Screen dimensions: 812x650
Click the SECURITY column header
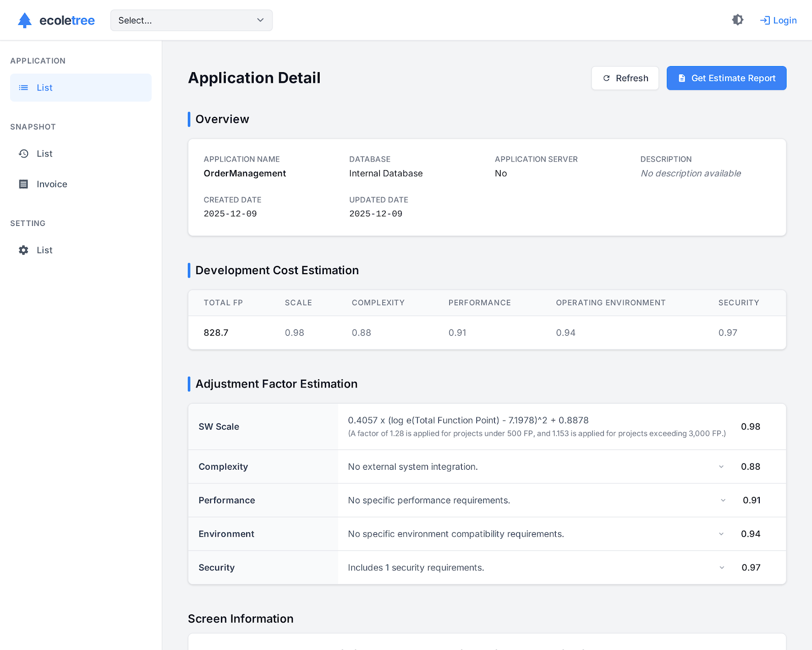[x=738, y=303]
